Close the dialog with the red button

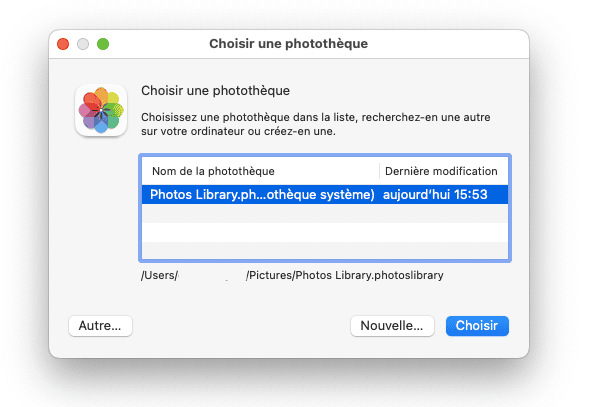[x=63, y=44]
